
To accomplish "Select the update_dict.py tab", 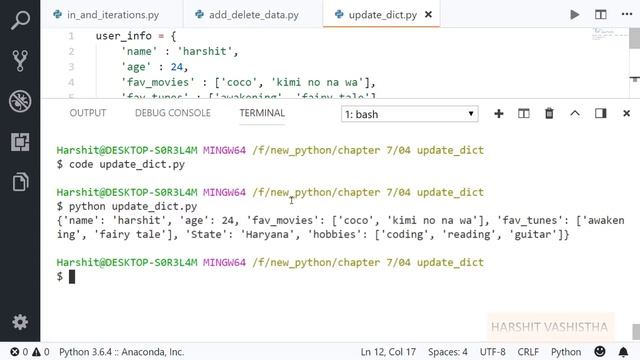I will click(382, 15).
